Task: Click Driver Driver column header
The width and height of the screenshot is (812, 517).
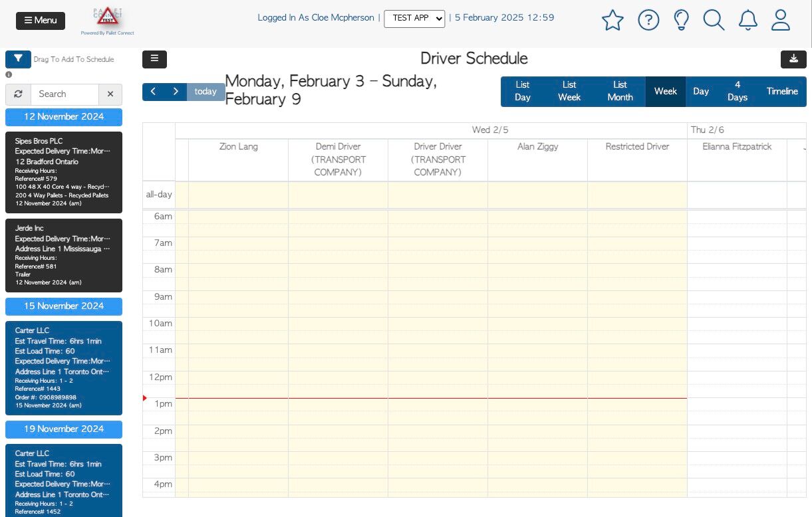Action: [x=438, y=159]
